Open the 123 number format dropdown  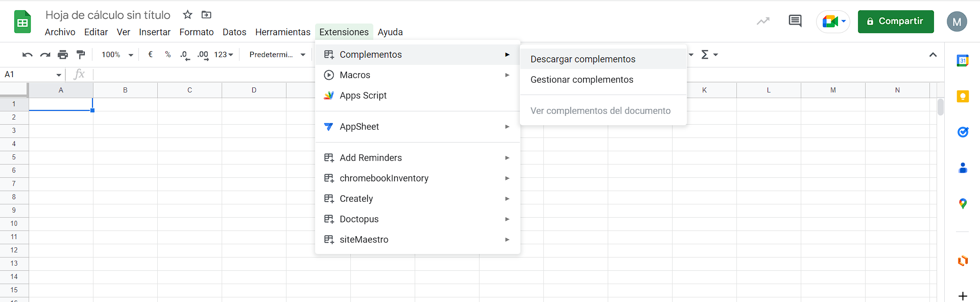click(x=224, y=55)
